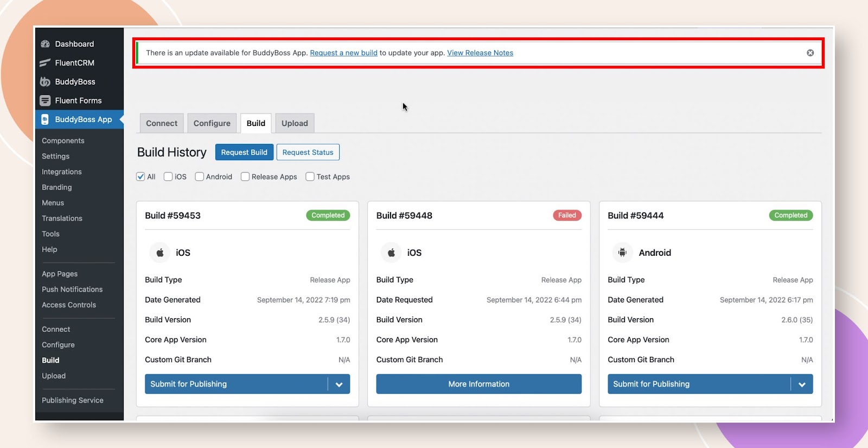Go to Menus in sidebar submenu
This screenshot has height=448, width=868.
tap(53, 203)
